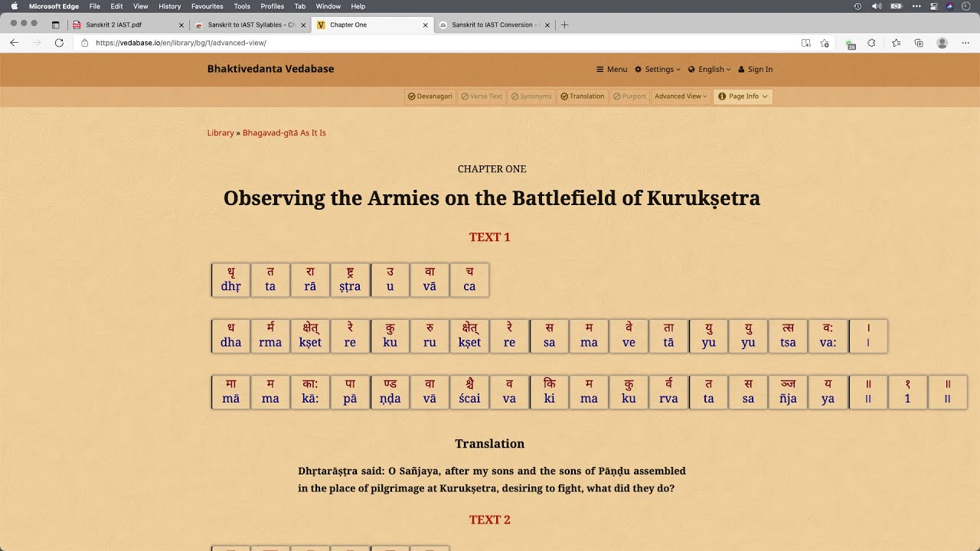
Task: Click the 'tsa' syllable tile
Action: click(789, 336)
